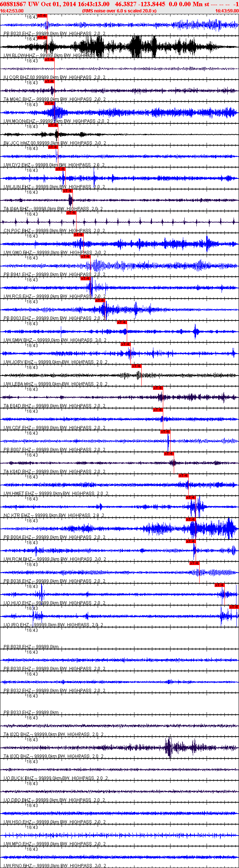Select the red pick flag on UW.MOON trace
Image resolution: width=239 pixels, height=868 pixels.
(50, 103)
